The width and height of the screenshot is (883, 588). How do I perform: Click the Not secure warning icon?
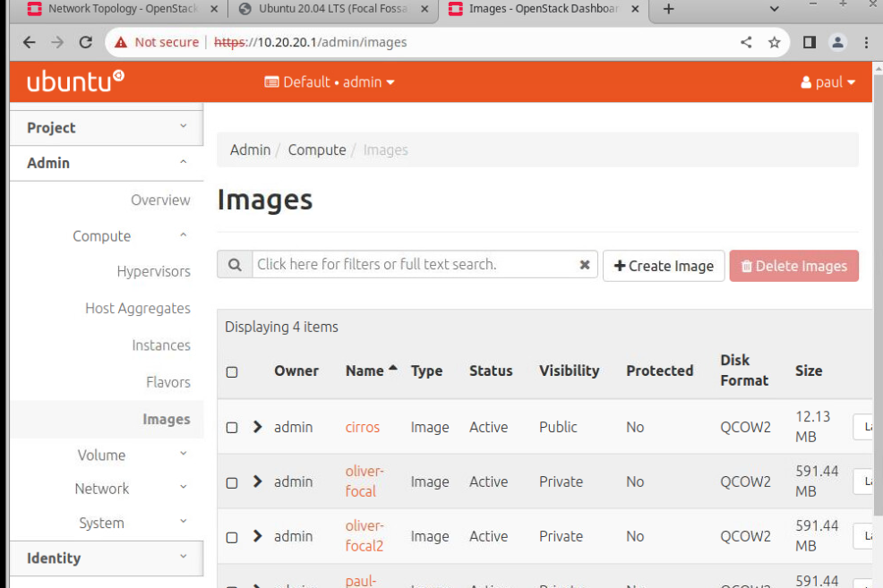(x=120, y=42)
